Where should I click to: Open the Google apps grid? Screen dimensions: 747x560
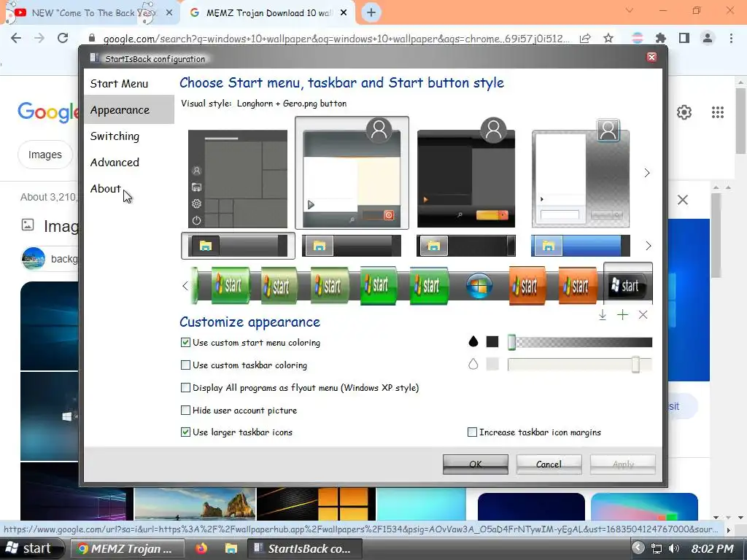[718, 112]
